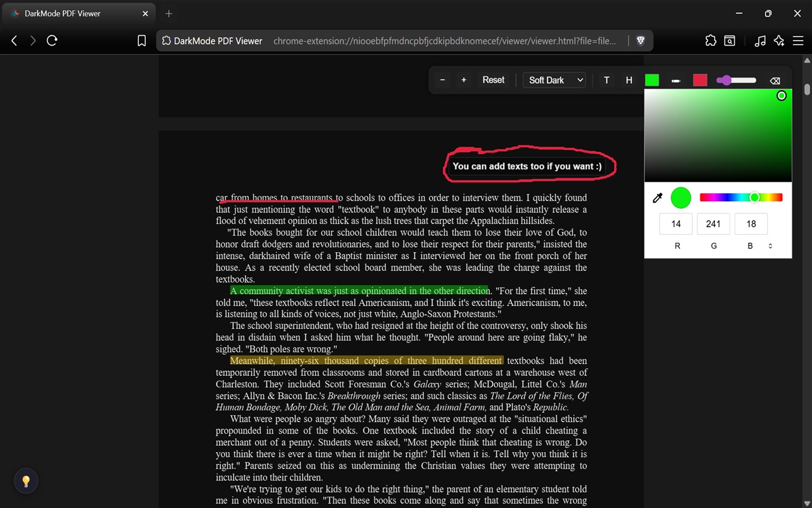The height and width of the screenshot is (508, 812).
Task: Toggle the RGB color format switcher arrows
Action: 771,246
